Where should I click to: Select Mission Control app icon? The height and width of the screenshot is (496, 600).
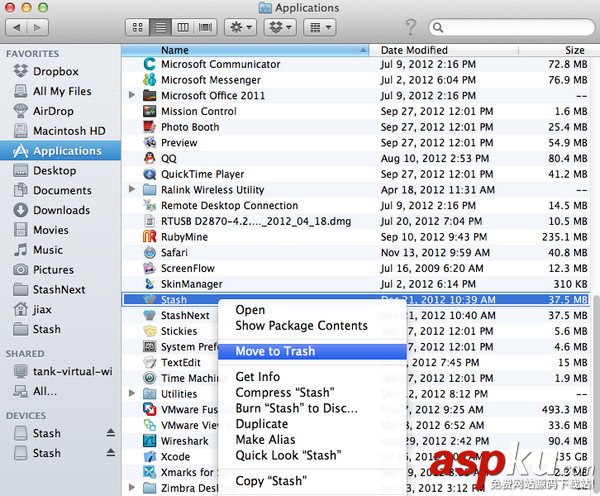[x=149, y=111]
